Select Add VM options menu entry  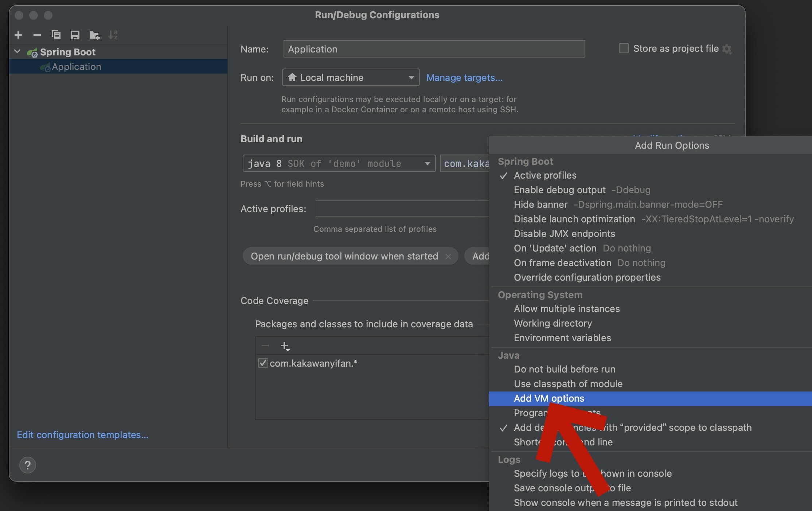pyautogui.click(x=549, y=398)
